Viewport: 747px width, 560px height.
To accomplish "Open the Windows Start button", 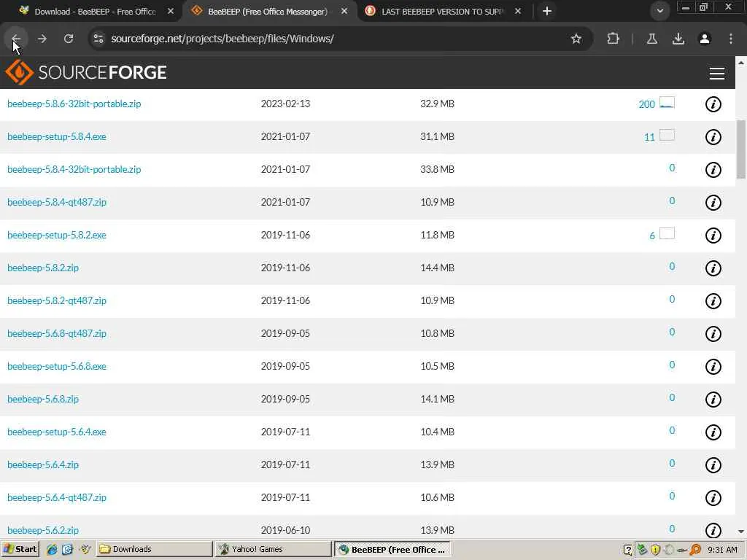I will tap(20, 549).
